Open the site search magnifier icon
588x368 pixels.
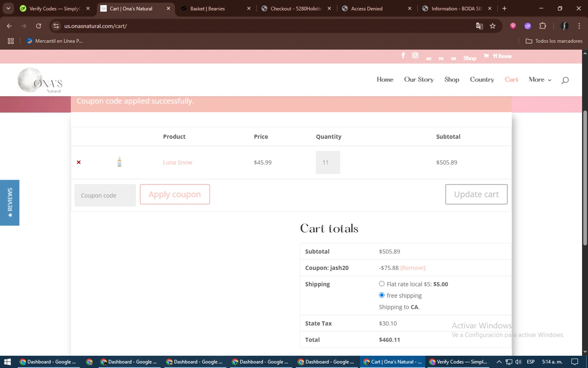click(x=565, y=80)
